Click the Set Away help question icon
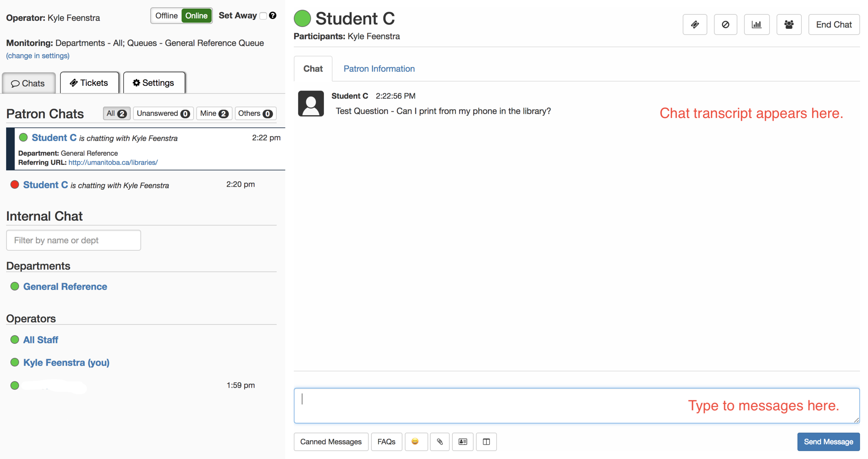Viewport: 868px width, 459px height. point(273,16)
